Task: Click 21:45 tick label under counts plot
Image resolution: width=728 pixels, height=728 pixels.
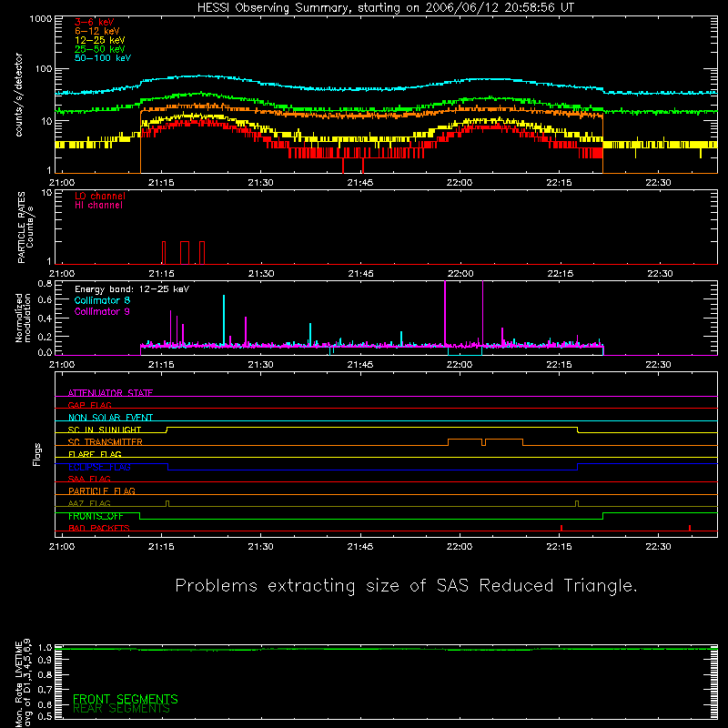Action: pyautogui.click(x=359, y=183)
